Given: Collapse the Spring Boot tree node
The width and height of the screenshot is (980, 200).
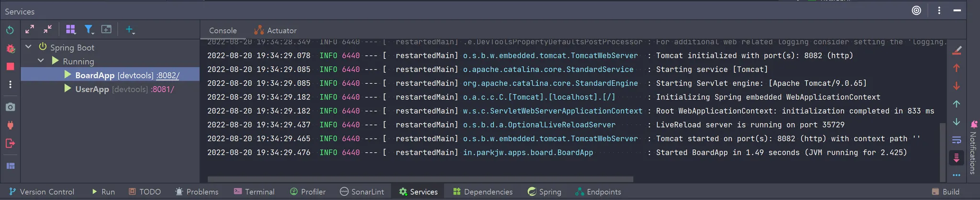Looking at the screenshot, I should coord(29,47).
